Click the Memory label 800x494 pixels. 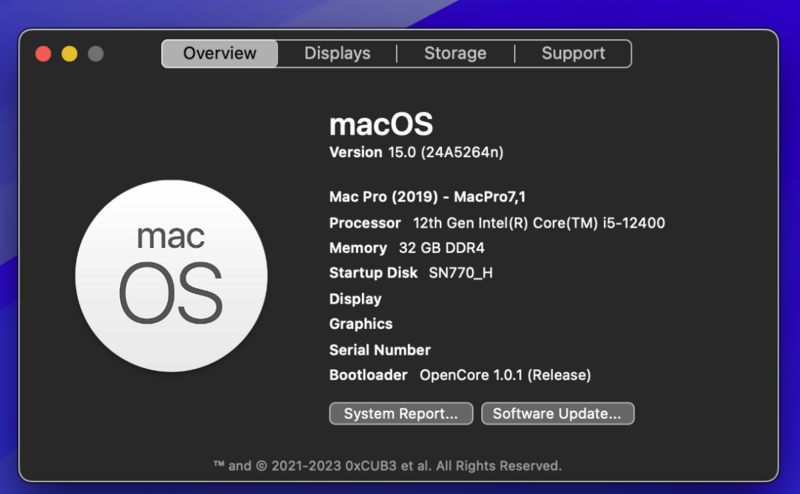click(x=358, y=248)
